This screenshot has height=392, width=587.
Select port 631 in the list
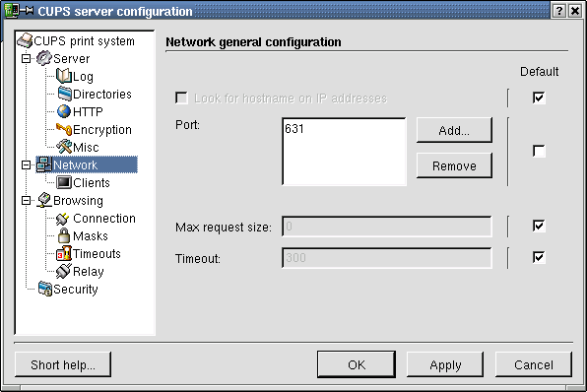coord(294,129)
